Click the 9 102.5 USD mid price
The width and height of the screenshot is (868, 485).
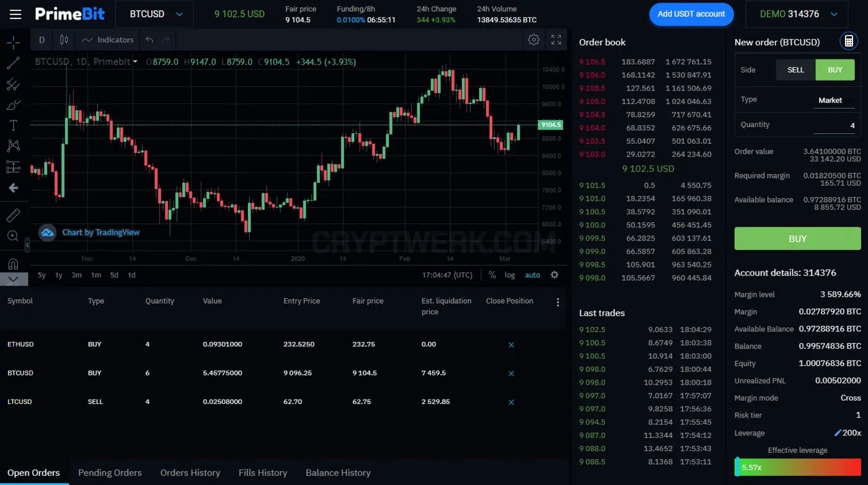click(648, 168)
